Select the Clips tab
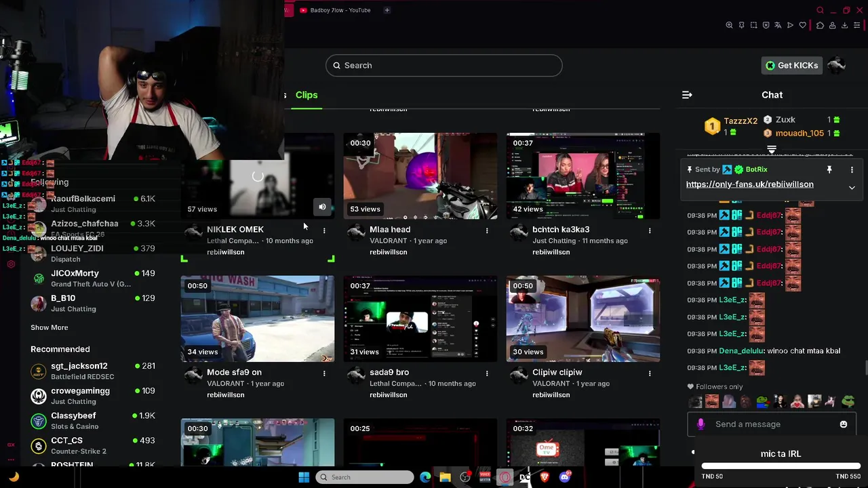Screen dimensions: 868x488 point(307,95)
